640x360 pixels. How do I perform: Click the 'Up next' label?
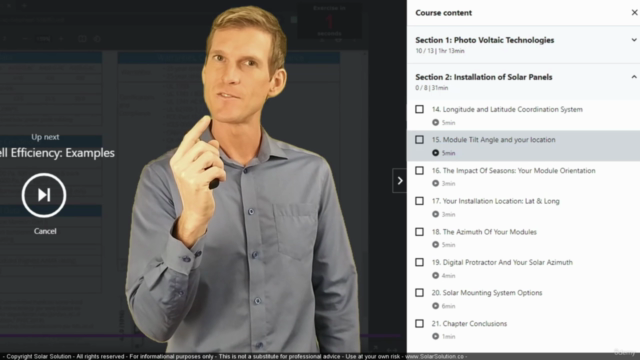click(x=45, y=137)
